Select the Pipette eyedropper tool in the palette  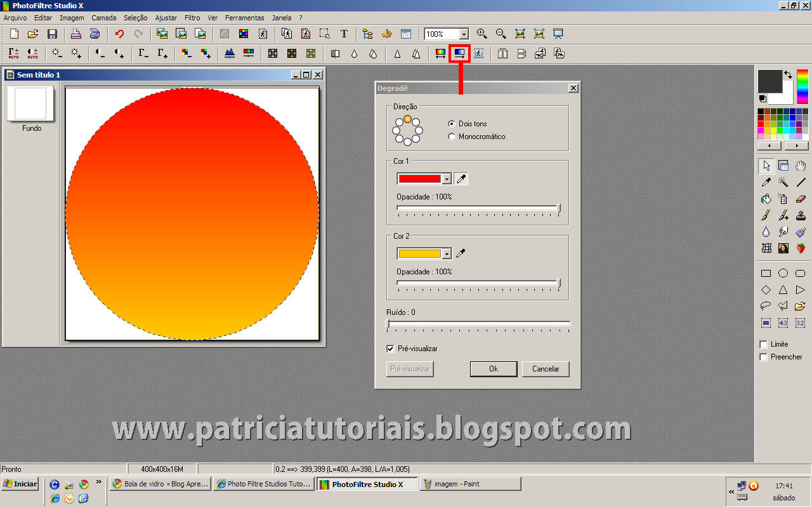click(766, 182)
